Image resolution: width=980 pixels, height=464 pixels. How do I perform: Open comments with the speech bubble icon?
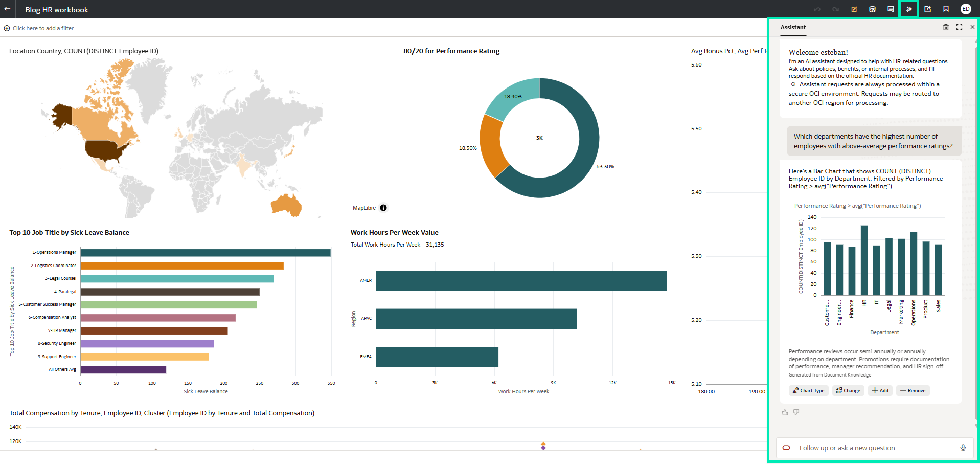(x=891, y=9)
